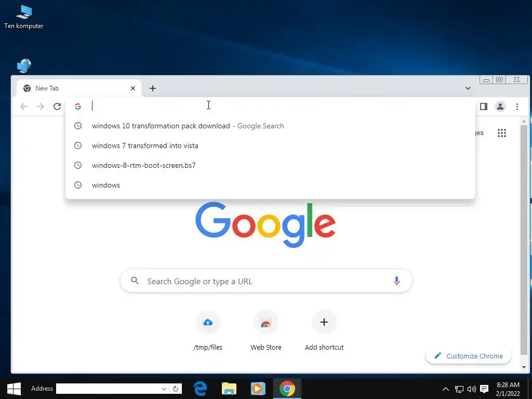Start voice search with microphone icon

point(396,281)
